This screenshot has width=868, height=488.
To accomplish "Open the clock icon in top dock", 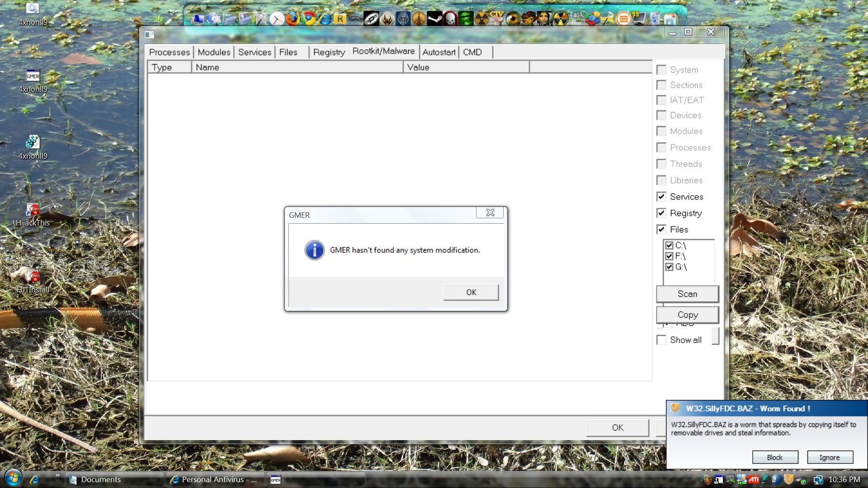I will coord(277,19).
